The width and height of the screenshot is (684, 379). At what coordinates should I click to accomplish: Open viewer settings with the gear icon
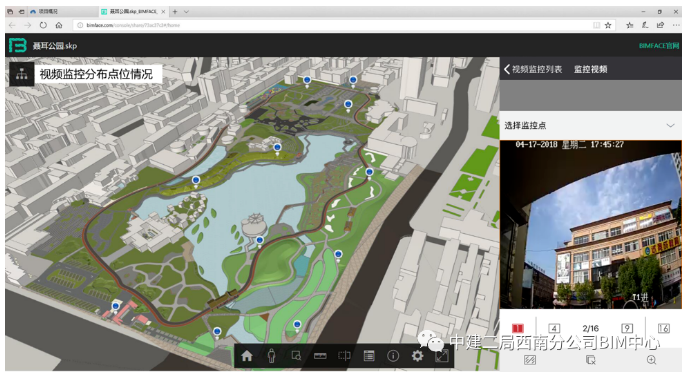417,356
